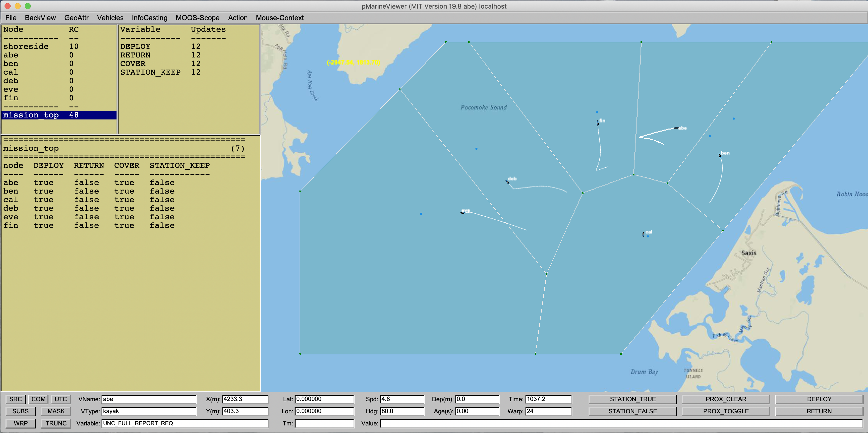Click the ben vehicle icon on map
868x433 pixels.
(720, 156)
